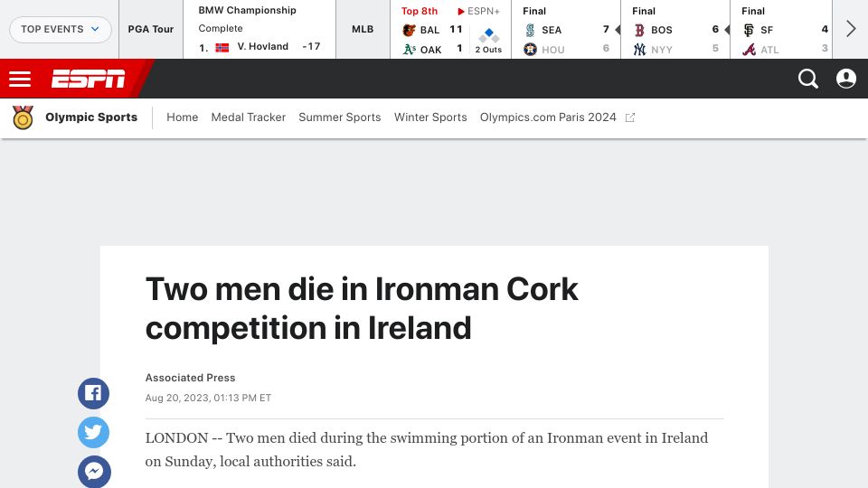Viewport: 868px width, 488px height.
Task: Click the 2 Outs label
Action: [489, 50]
